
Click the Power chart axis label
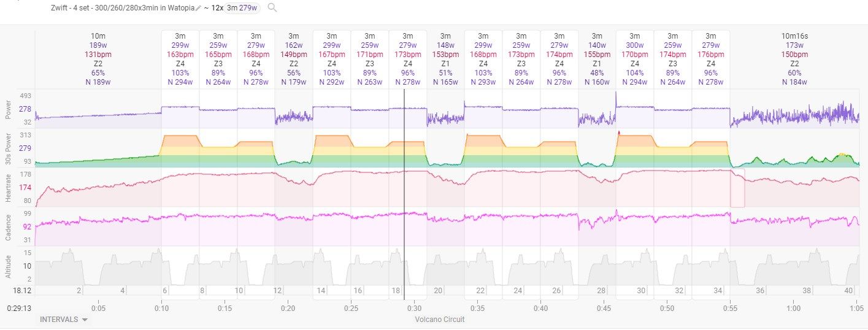click(x=8, y=109)
